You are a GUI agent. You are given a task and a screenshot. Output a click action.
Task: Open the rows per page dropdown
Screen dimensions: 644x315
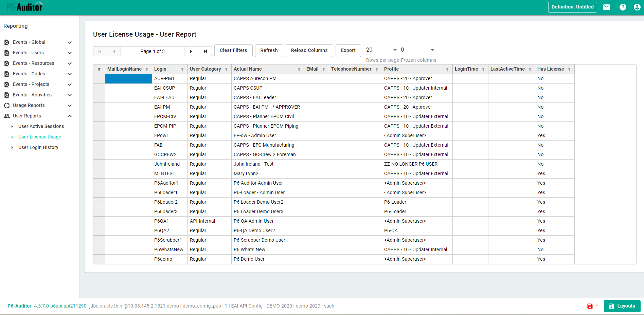[394, 50]
